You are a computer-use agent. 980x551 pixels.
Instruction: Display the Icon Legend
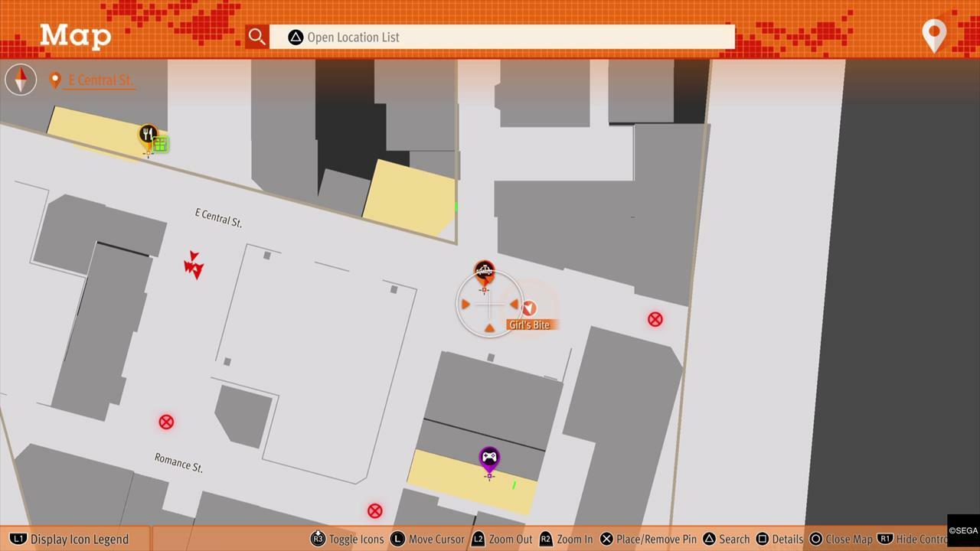coord(70,539)
